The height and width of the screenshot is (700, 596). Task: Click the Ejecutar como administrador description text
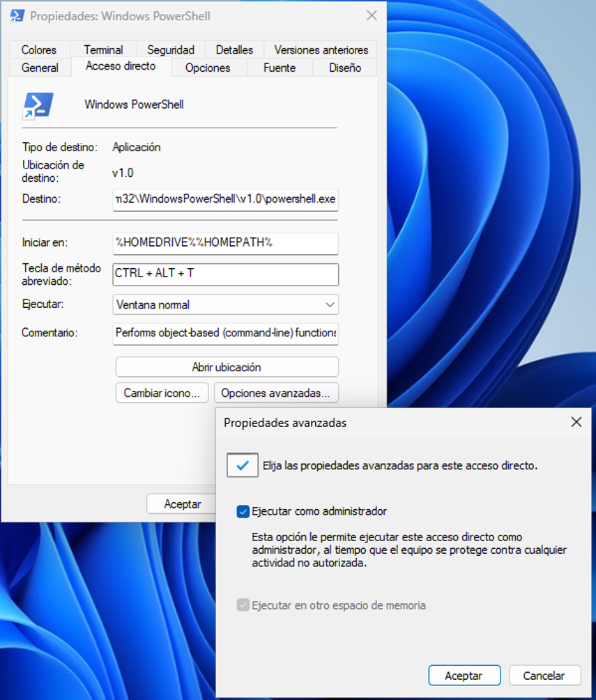coord(409,550)
